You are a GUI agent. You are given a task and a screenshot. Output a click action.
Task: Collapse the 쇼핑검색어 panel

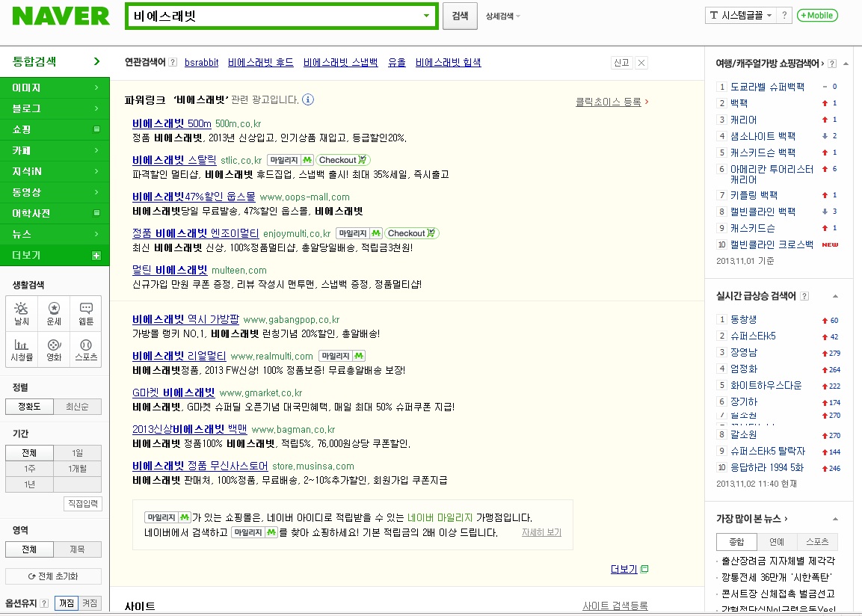[x=846, y=64]
